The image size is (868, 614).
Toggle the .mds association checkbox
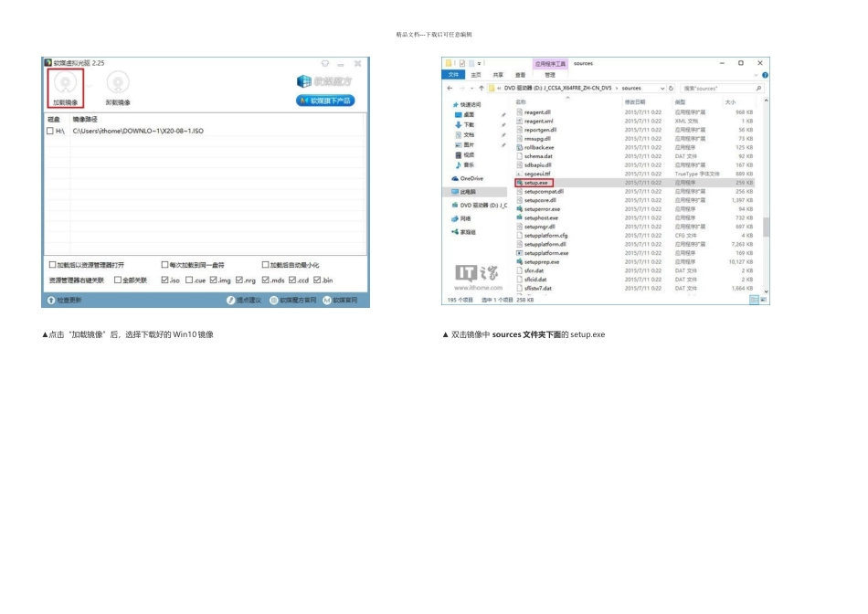(x=265, y=281)
